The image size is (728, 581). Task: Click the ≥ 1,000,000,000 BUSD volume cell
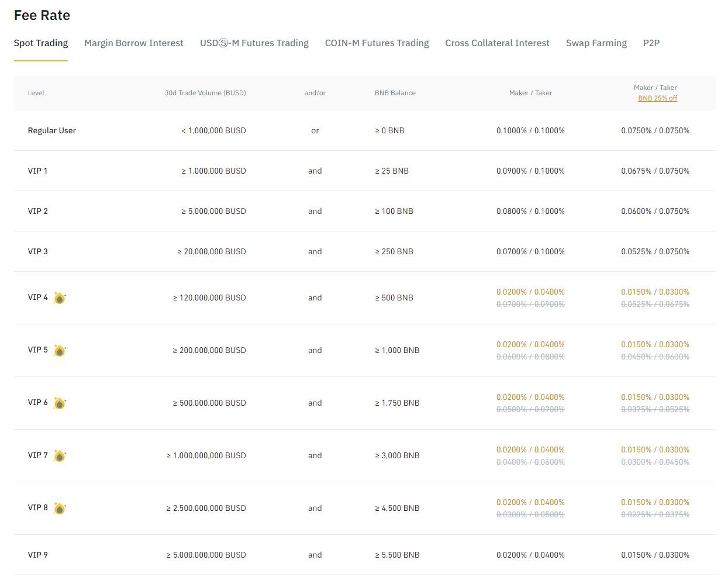[206, 456]
